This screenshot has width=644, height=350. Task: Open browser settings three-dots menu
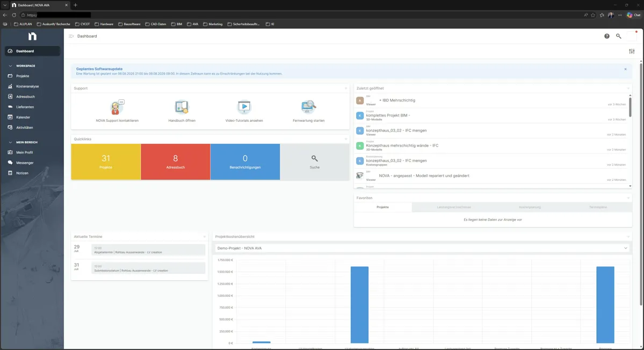pyautogui.click(x=620, y=15)
